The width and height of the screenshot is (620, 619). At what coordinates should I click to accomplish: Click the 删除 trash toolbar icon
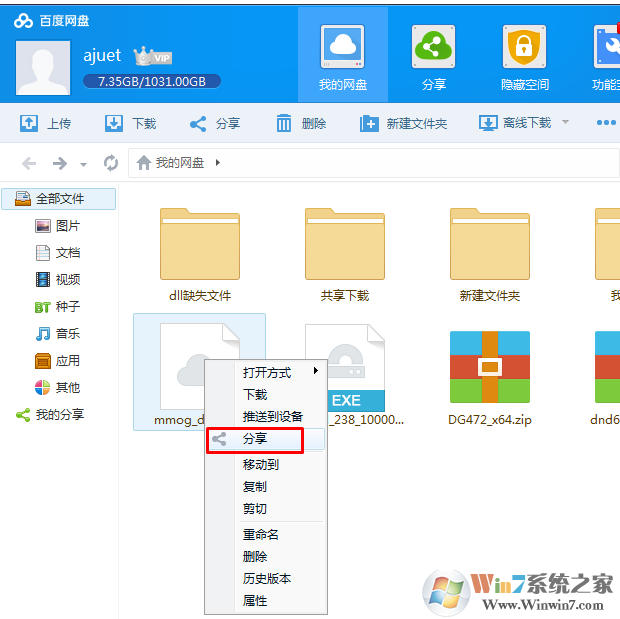click(284, 123)
